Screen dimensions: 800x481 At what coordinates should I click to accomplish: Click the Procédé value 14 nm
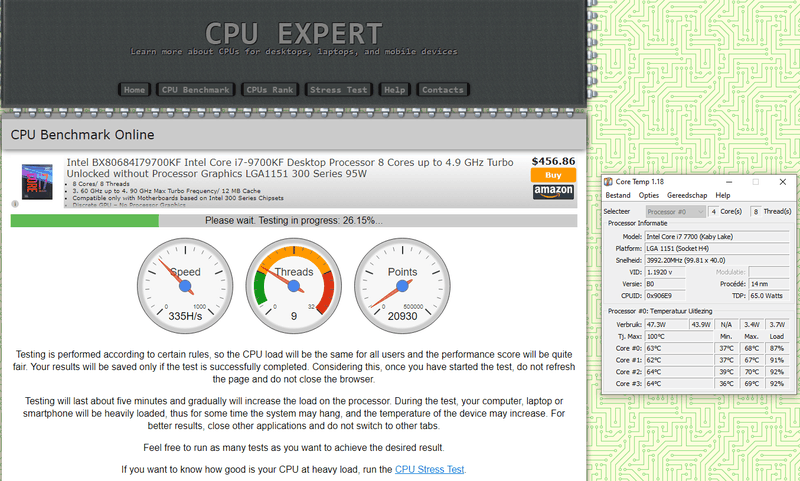pos(769,284)
